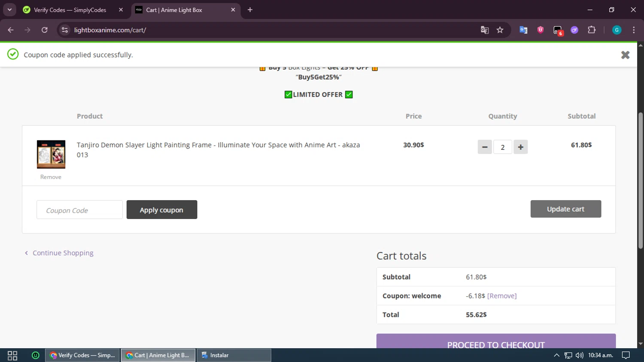Open the Instalar taskbar window

point(234,355)
